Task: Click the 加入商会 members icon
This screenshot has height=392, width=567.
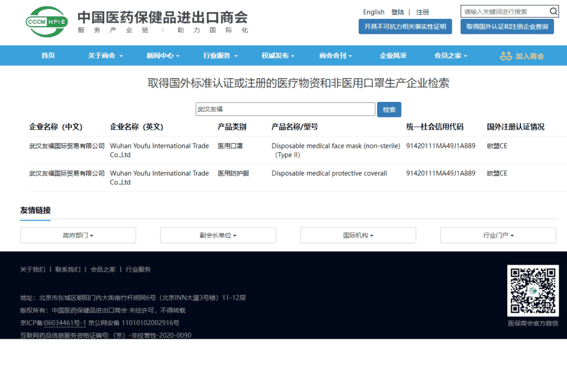Action: pos(506,56)
